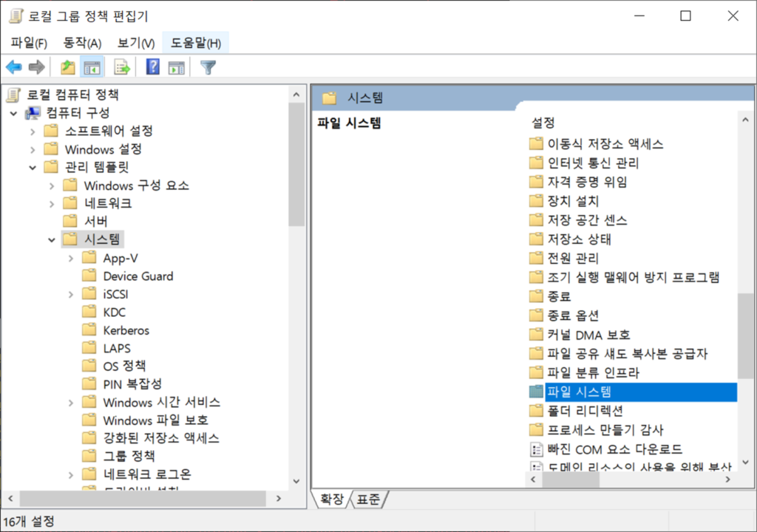The image size is (757, 532).
Task: Toggle the show/hide action pane icon
Action: click(176, 67)
